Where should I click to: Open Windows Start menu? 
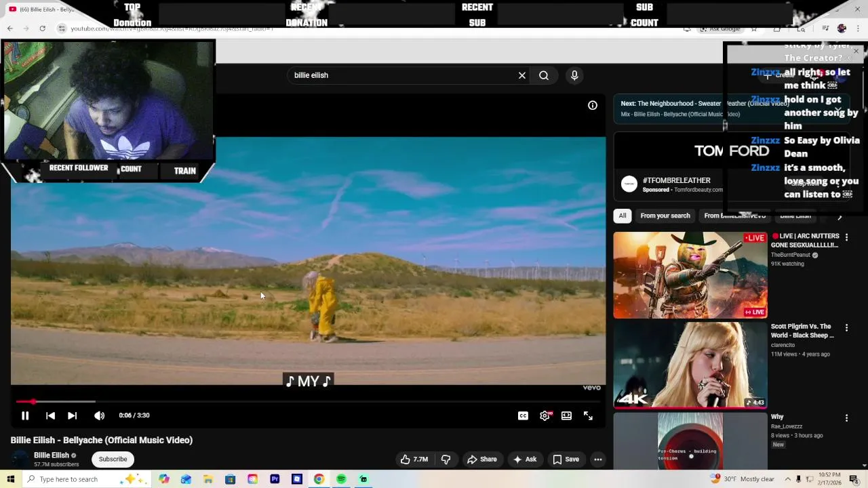[x=10, y=479]
